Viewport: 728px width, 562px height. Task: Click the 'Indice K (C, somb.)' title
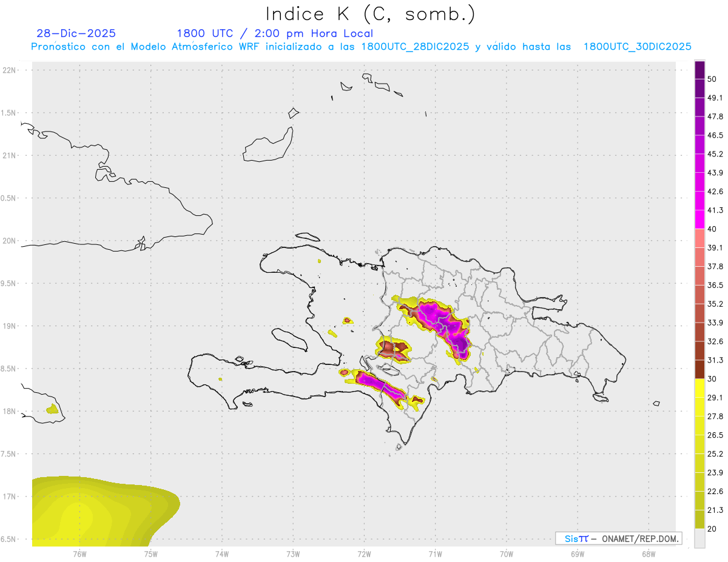coord(370,14)
